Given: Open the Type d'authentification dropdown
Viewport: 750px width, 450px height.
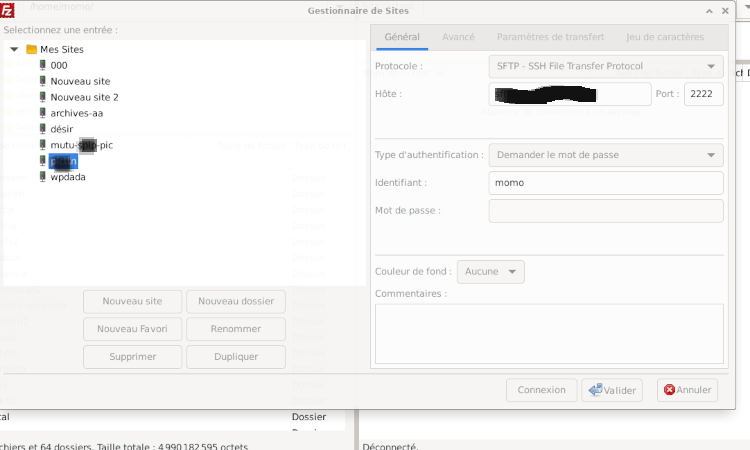Looking at the screenshot, I should click(x=605, y=155).
